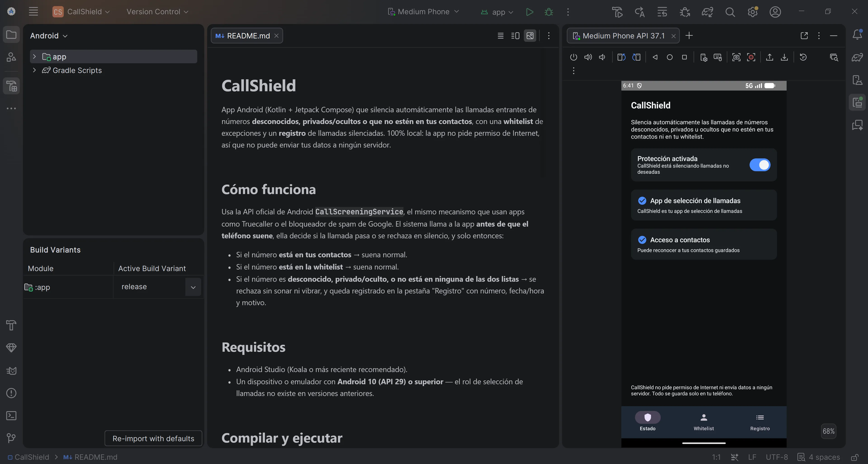868x464 pixels.
Task: Open CallShield project dropdown
Action: click(x=81, y=12)
